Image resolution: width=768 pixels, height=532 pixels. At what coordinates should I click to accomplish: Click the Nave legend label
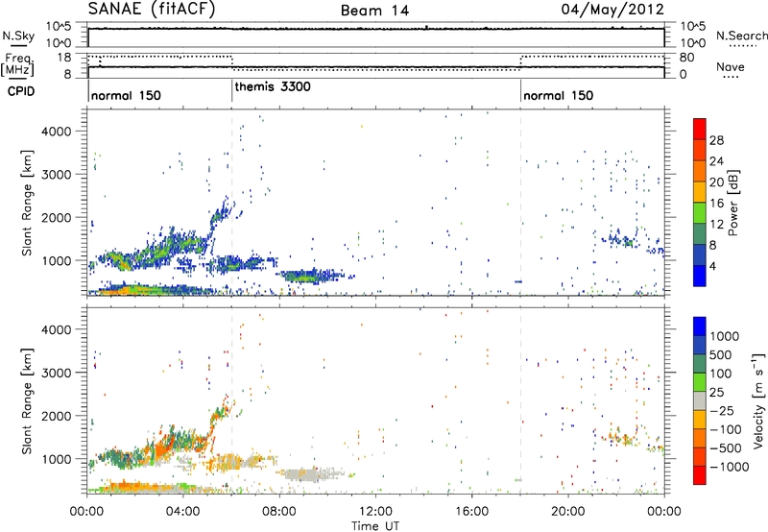click(731, 66)
